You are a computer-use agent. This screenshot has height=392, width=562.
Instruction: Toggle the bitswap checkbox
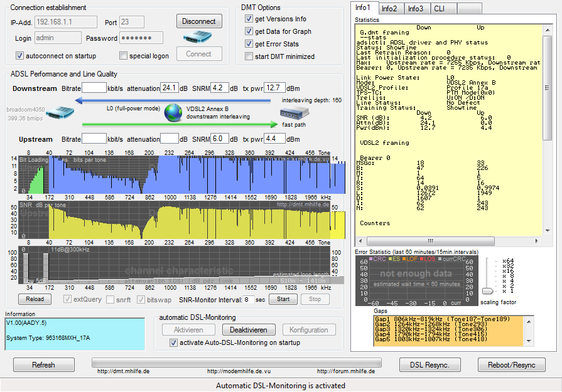(141, 299)
